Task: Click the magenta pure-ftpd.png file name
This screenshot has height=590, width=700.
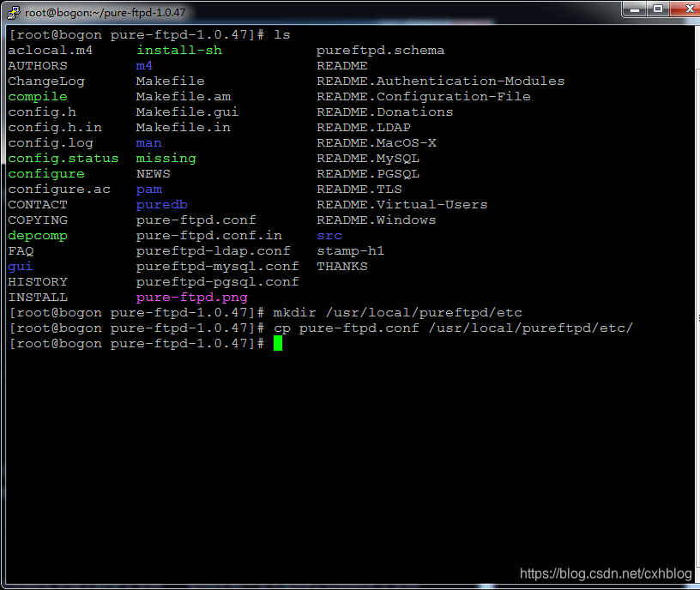Action: coord(192,298)
